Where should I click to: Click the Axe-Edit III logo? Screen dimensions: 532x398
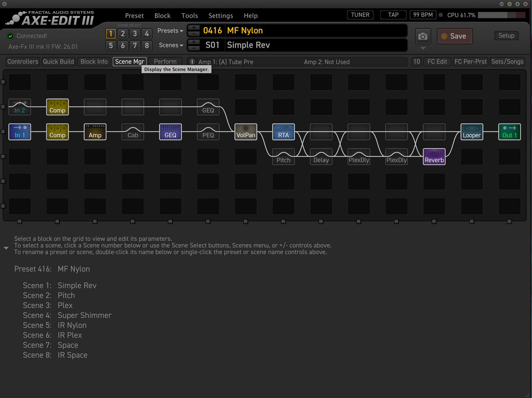50,18
